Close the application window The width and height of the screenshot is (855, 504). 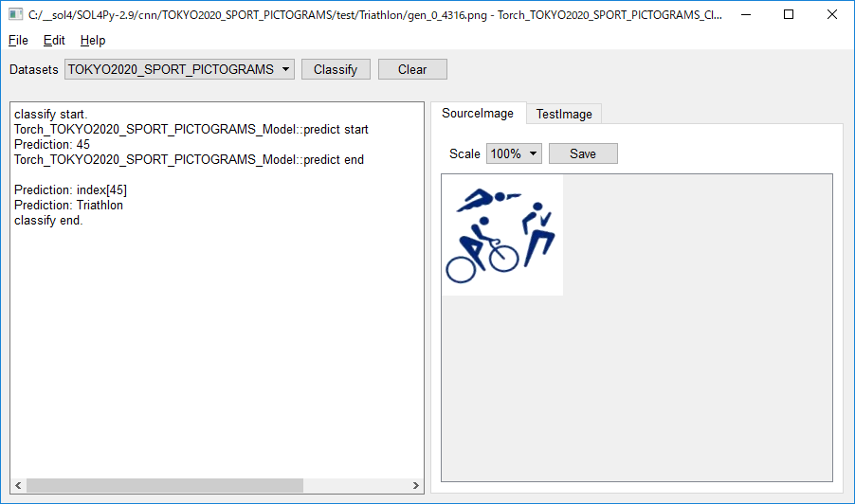831,15
